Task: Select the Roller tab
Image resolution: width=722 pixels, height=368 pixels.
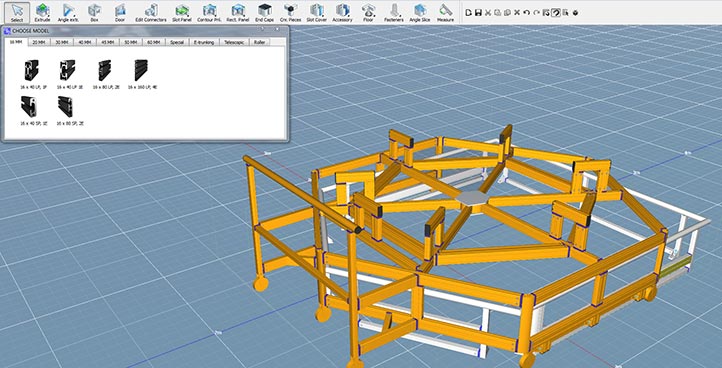Action: click(x=260, y=42)
